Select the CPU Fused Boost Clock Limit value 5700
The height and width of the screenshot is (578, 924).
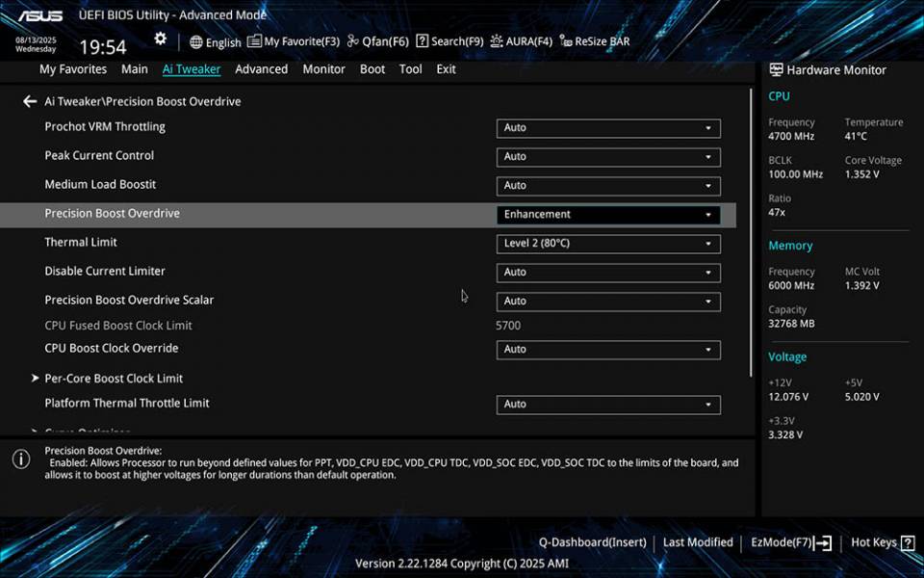(x=511, y=326)
